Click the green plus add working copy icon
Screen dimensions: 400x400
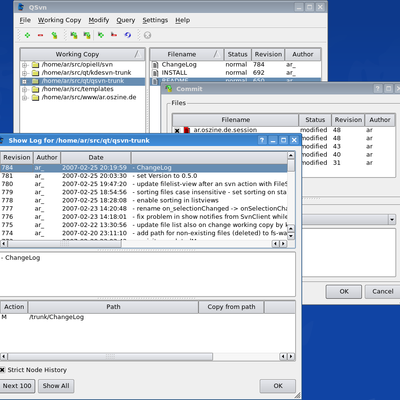click(27, 35)
